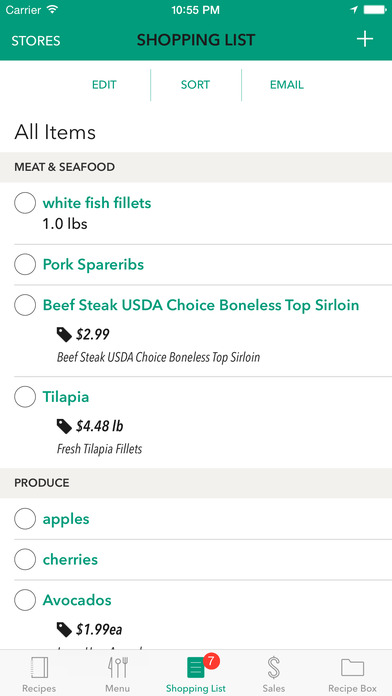Tap the plus icon to add item
392x696 pixels.
click(364, 40)
